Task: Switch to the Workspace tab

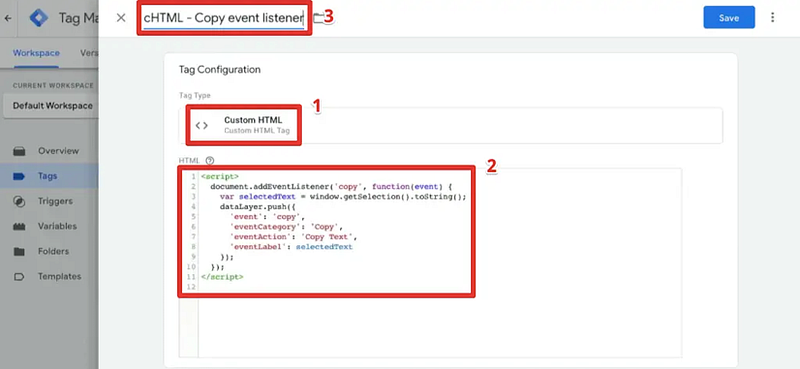Action: (x=36, y=53)
